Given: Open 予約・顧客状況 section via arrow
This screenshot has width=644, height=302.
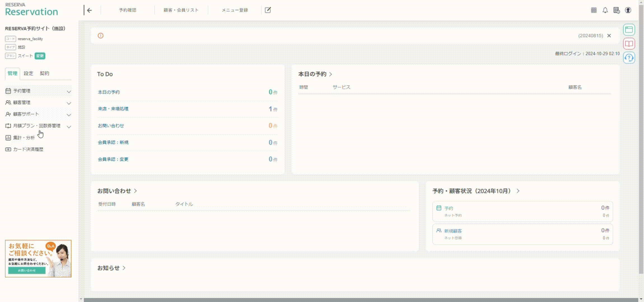Looking at the screenshot, I should pyautogui.click(x=518, y=191).
